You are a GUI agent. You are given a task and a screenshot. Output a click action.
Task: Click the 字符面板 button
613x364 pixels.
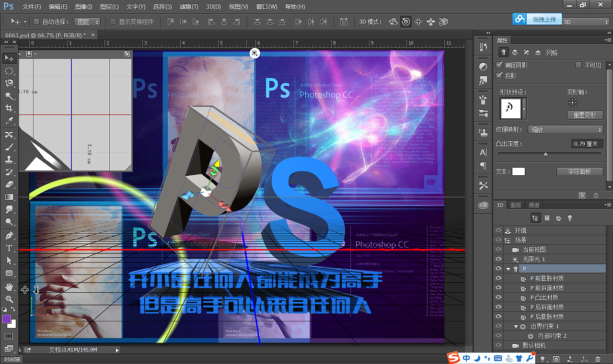tap(579, 171)
